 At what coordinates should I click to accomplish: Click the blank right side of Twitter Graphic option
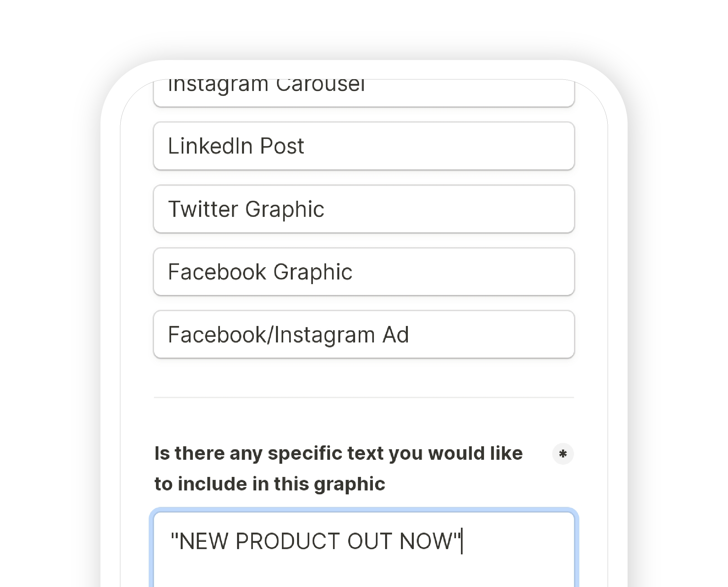[473, 209]
